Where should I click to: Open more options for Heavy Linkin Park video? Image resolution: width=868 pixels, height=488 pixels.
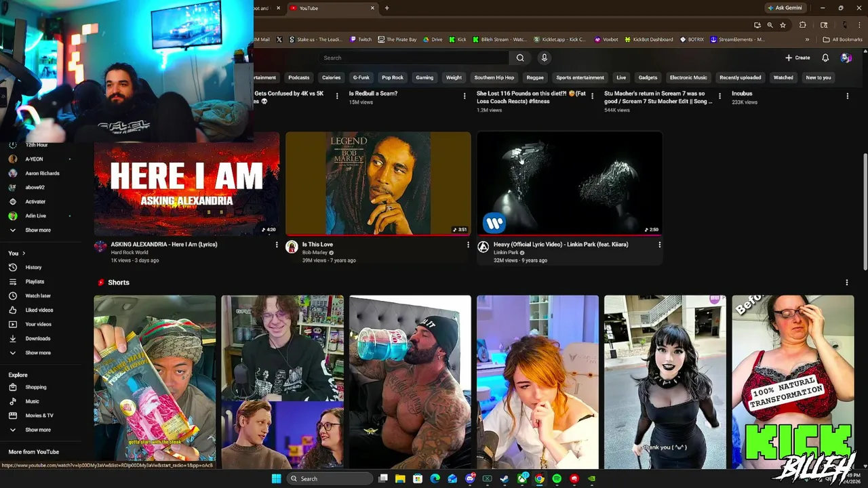(x=659, y=245)
